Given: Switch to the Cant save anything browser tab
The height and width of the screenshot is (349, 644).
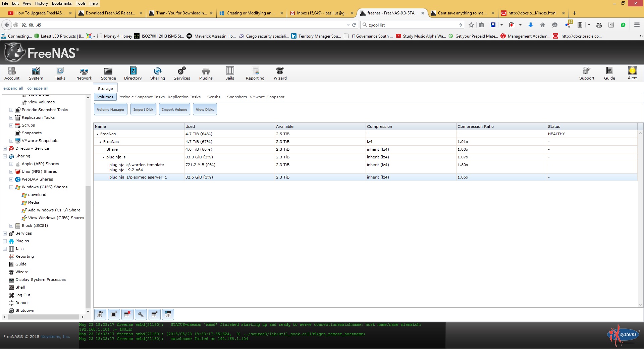Looking at the screenshot, I should click(x=463, y=13).
